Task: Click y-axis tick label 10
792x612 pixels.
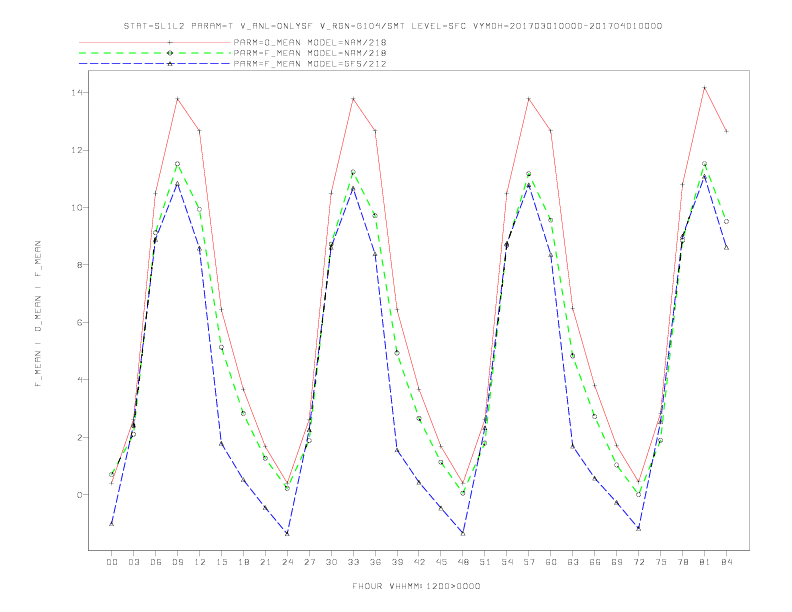Action: click(76, 208)
